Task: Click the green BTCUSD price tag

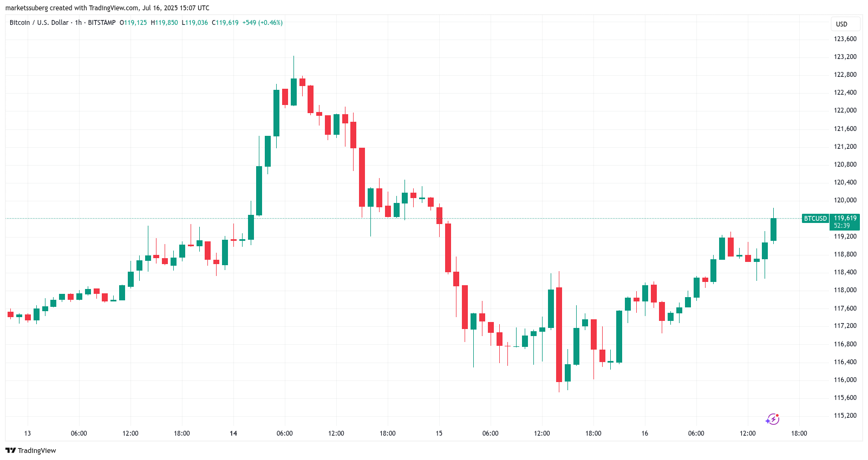Action: [x=815, y=219]
